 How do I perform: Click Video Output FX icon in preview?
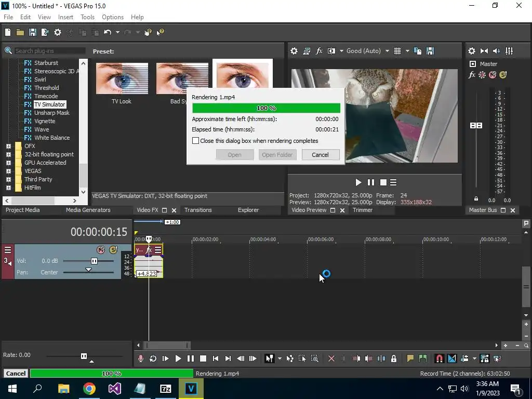(x=319, y=51)
